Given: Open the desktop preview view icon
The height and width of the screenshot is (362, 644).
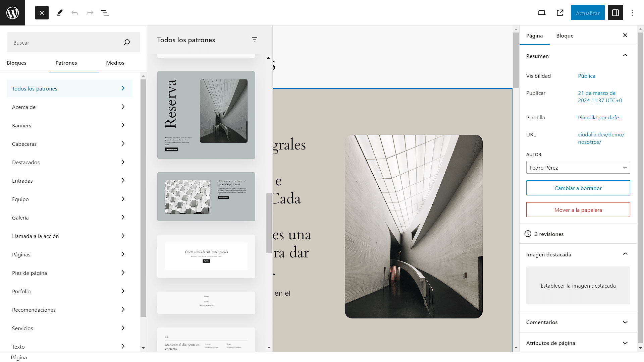Looking at the screenshot, I should pos(542,13).
